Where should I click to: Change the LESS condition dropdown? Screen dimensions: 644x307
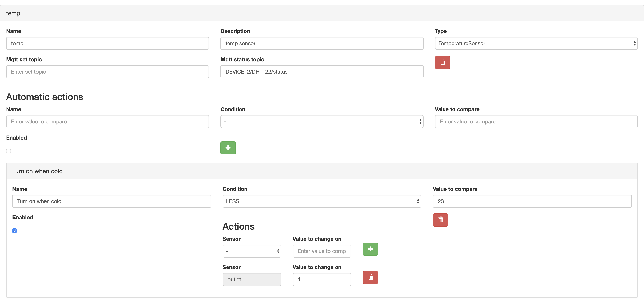[x=321, y=201]
